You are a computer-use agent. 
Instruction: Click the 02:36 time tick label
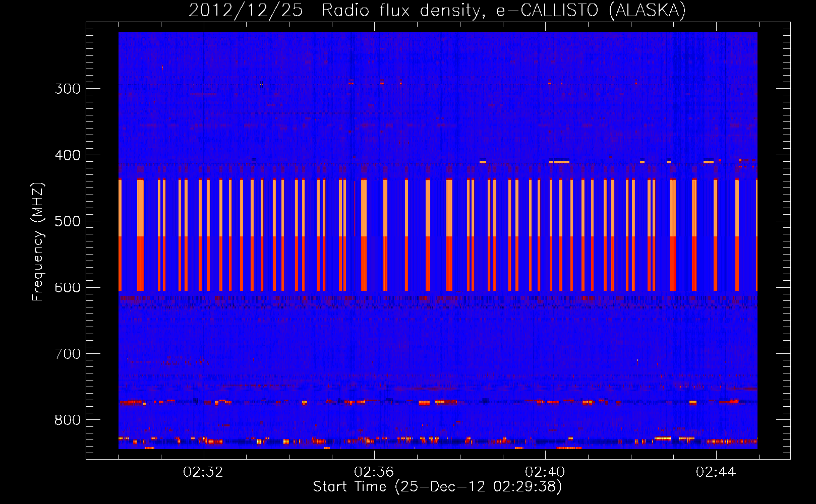[374, 472]
